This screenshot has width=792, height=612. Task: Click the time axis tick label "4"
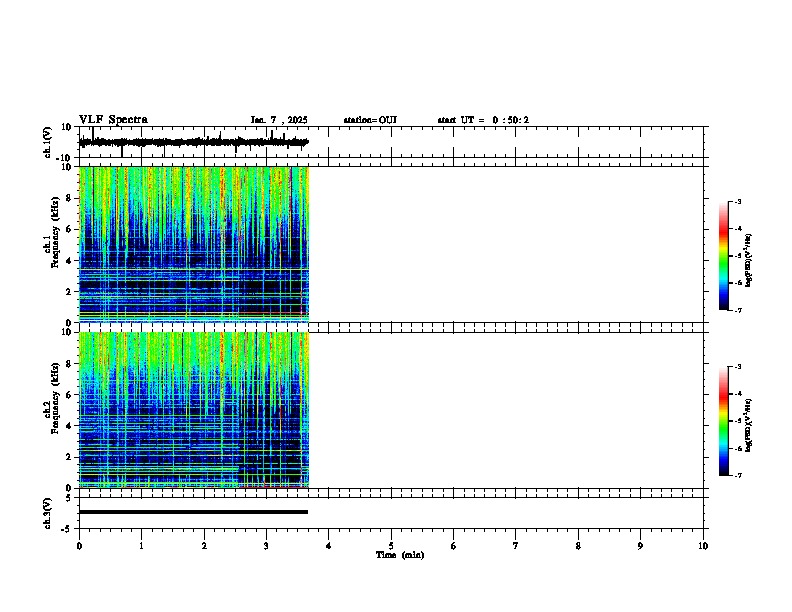point(329,546)
